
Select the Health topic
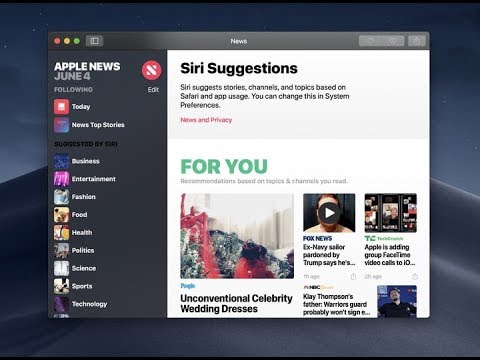click(82, 233)
